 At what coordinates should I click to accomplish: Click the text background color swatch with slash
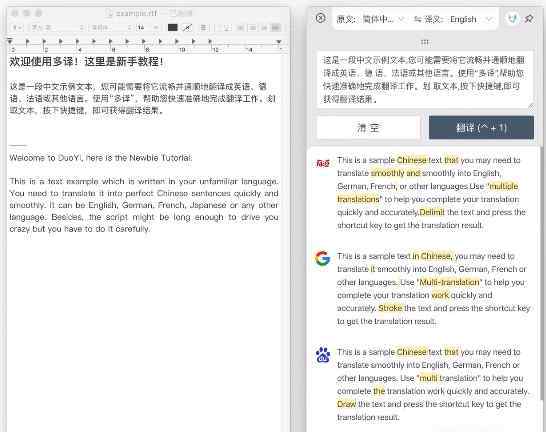pyautogui.click(x=187, y=28)
